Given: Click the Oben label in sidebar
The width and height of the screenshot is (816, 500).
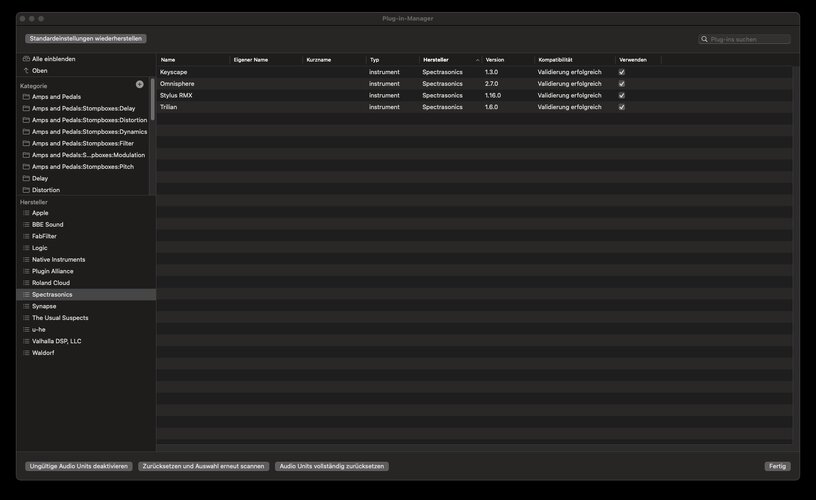Looking at the screenshot, I should pyautogui.click(x=40, y=70).
